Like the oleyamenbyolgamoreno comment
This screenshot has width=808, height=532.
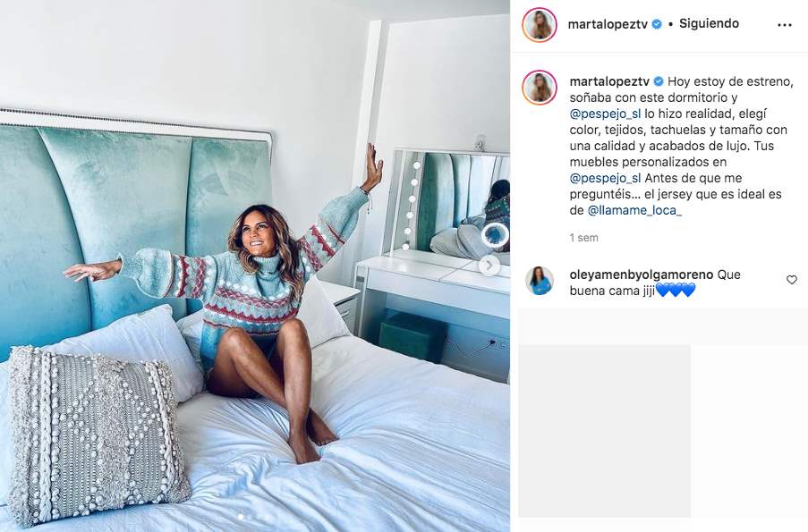point(792,280)
